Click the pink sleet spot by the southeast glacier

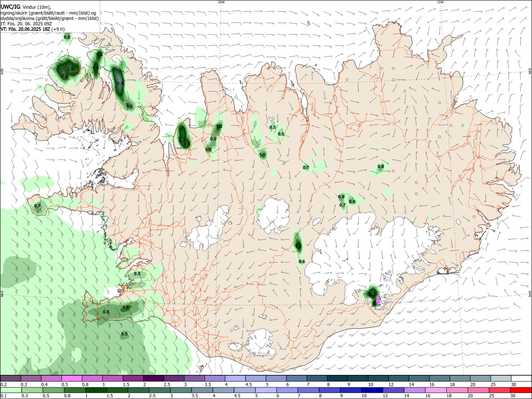(378, 300)
